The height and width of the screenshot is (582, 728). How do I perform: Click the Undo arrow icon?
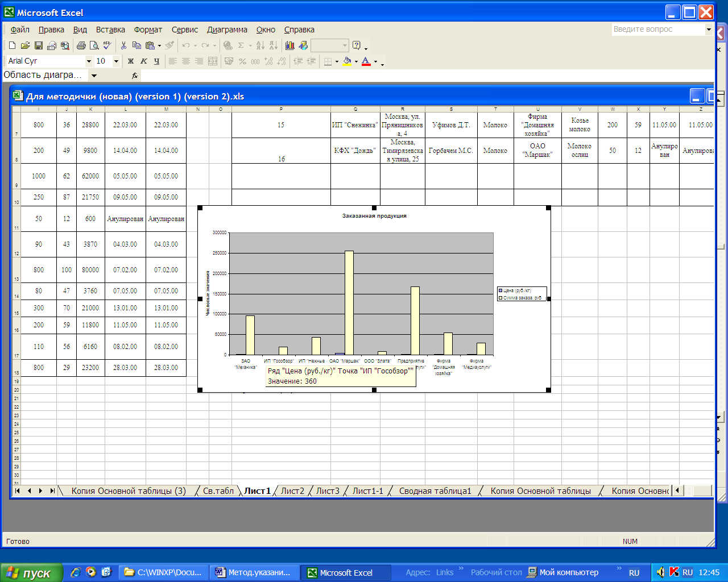coord(186,45)
